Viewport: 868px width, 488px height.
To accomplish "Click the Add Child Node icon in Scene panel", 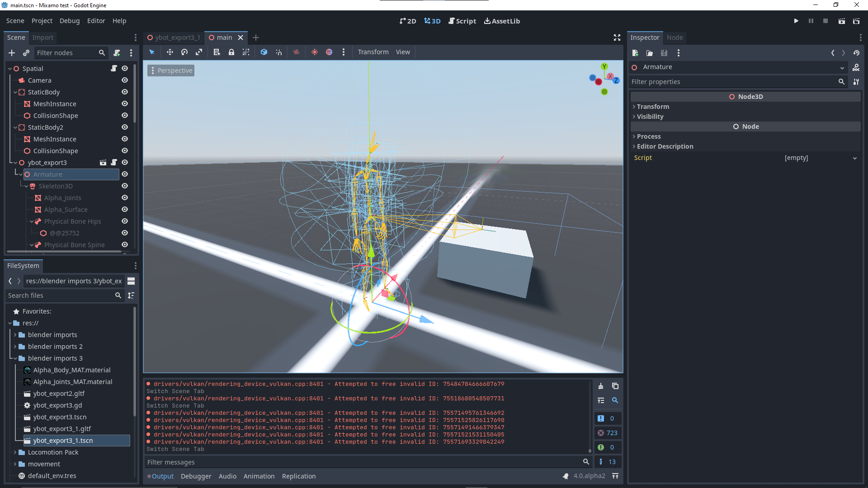I will pyautogui.click(x=11, y=52).
